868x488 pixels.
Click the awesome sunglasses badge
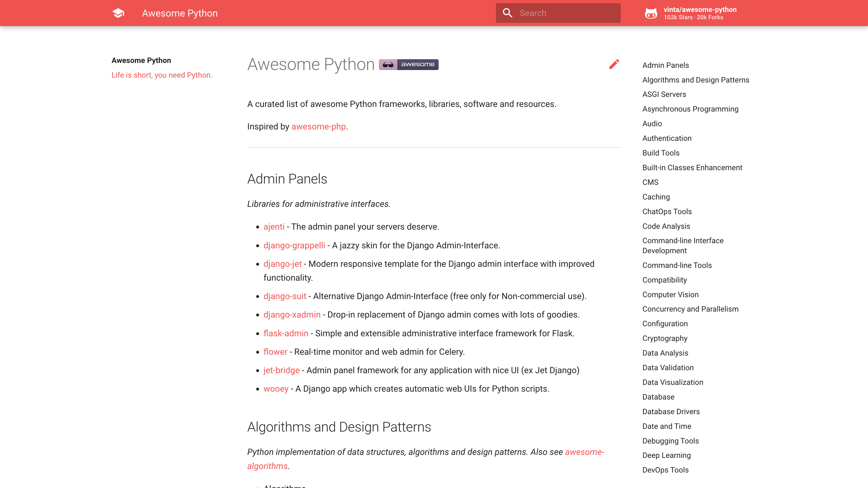[x=408, y=64]
